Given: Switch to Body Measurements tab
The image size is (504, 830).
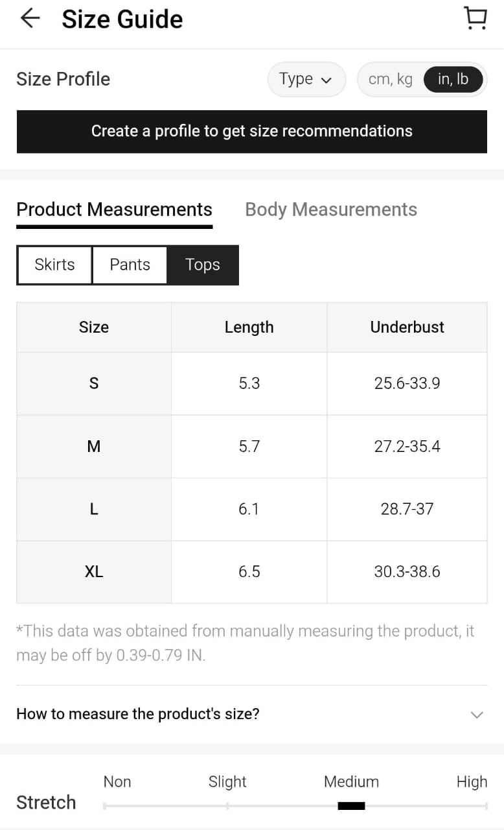Looking at the screenshot, I should (x=330, y=209).
